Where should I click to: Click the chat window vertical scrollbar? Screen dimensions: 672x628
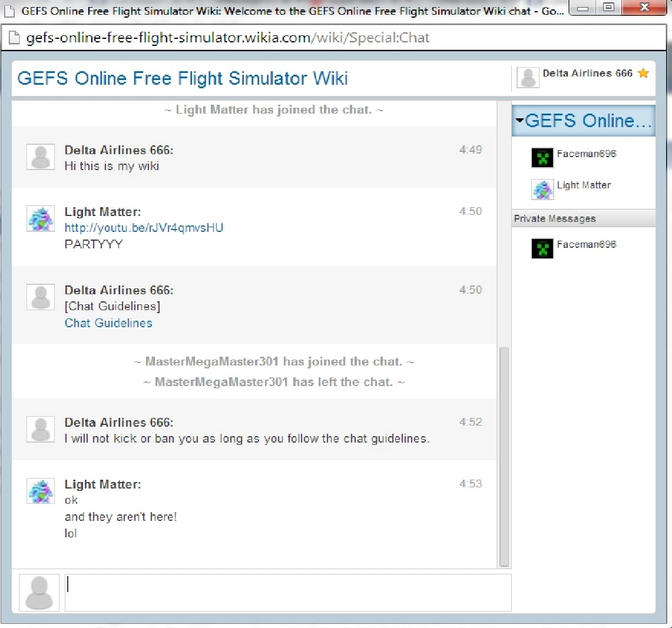pos(504,456)
